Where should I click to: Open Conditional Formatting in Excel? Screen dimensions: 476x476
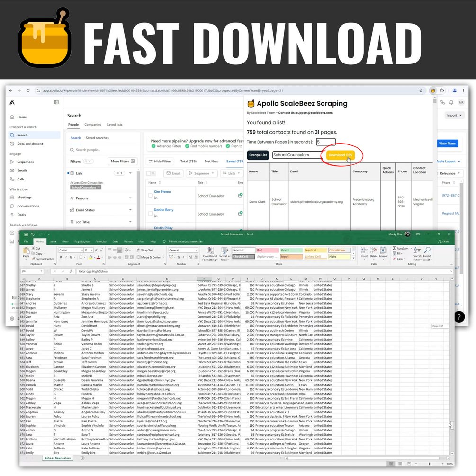(x=209, y=254)
